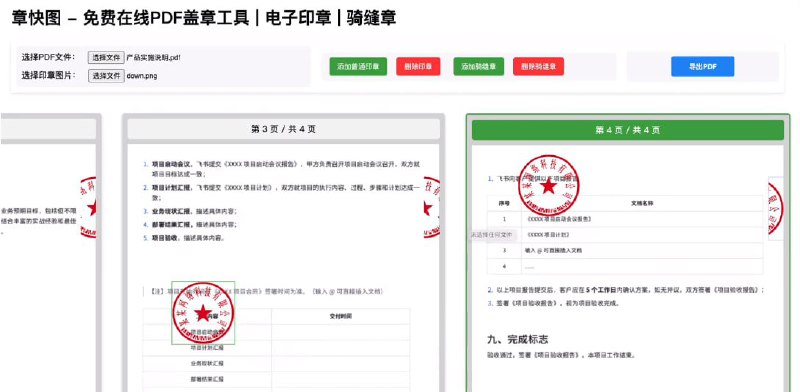Select the green 第 4 页 / 共 4 页 header
The width and height of the screenshot is (800, 392).
click(628, 130)
